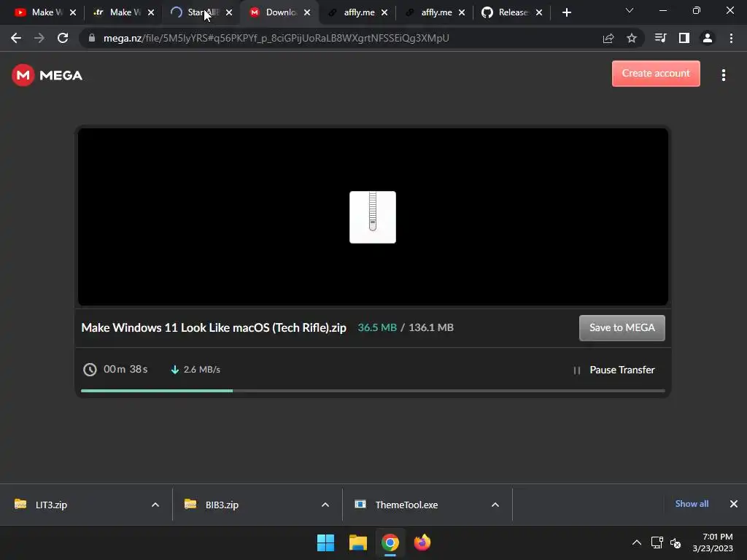Pause the transfer
747x560 pixels.
(614, 370)
